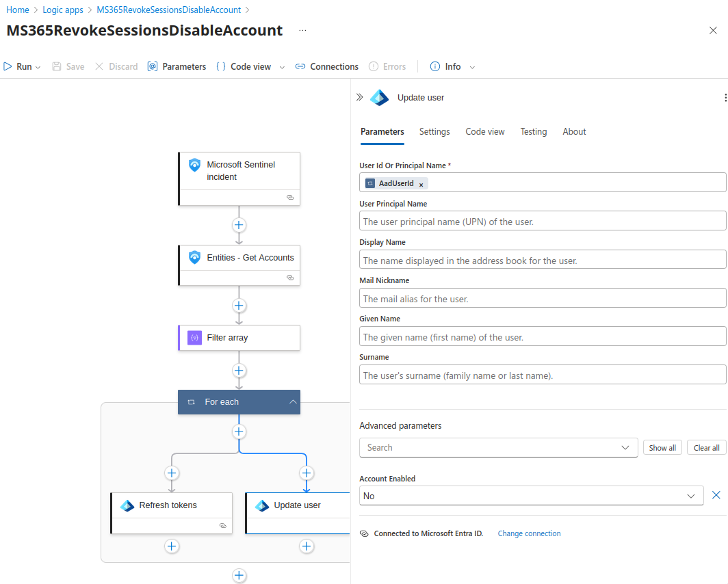Switch to the About tab
728x584 pixels.
(x=574, y=132)
